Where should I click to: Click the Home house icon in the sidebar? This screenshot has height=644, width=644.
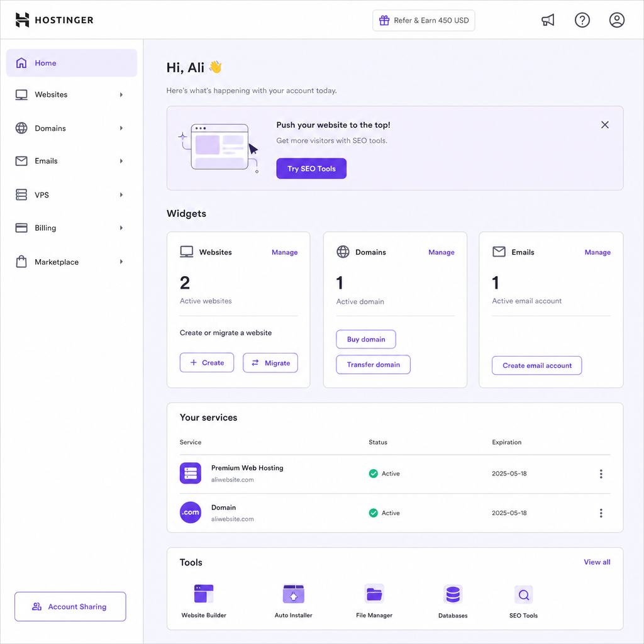[21, 63]
